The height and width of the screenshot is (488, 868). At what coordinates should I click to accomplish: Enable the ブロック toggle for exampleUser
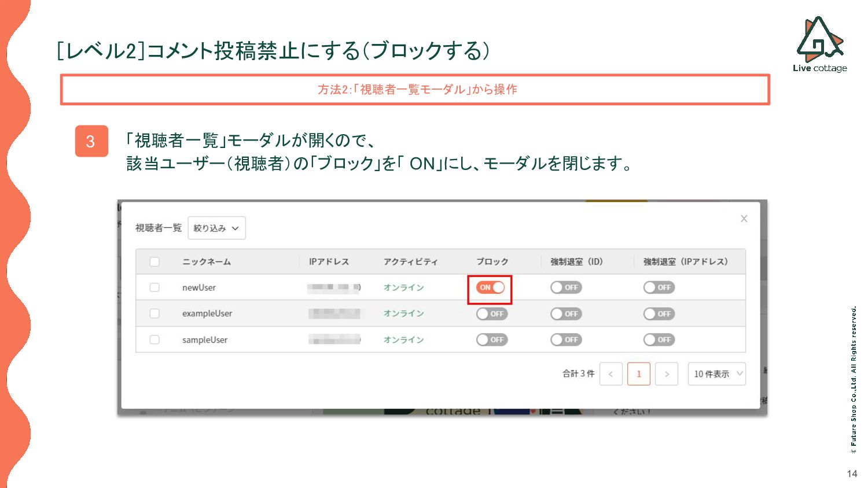[x=492, y=314]
